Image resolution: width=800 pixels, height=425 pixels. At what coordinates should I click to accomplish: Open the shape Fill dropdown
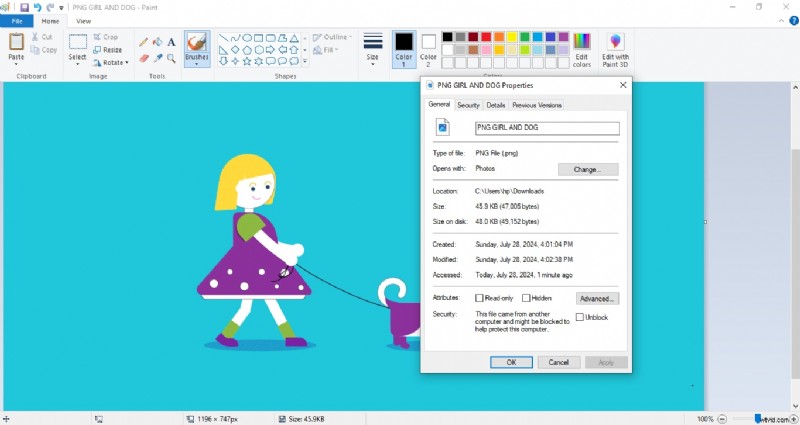pyautogui.click(x=326, y=49)
